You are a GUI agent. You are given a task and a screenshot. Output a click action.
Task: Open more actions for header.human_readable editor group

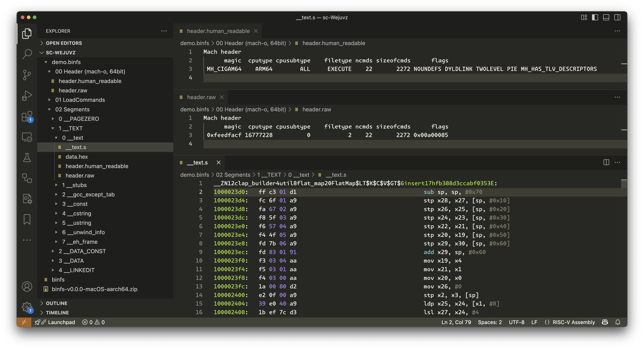tap(617, 31)
